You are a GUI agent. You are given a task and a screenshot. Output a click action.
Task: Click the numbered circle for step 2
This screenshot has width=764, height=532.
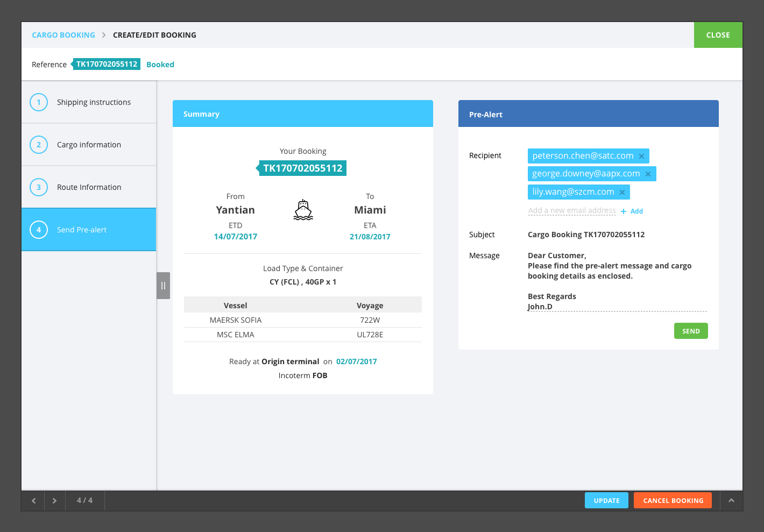click(x=38, y=144)
